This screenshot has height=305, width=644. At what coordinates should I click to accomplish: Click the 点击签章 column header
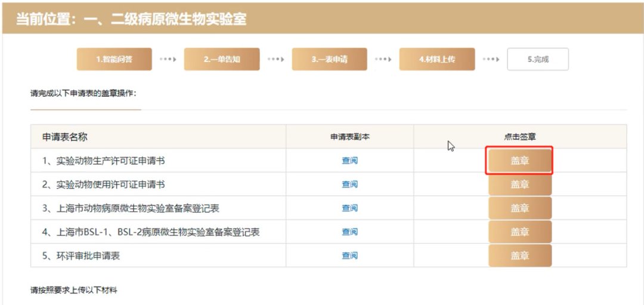(x=519, y=137)
